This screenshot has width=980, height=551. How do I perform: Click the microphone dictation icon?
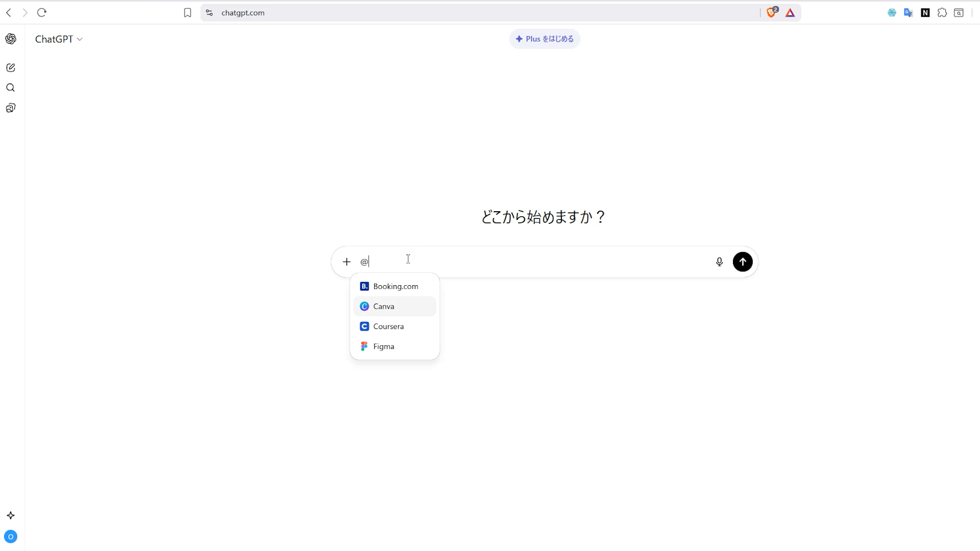pyautogui.click(x=719, y=262)
